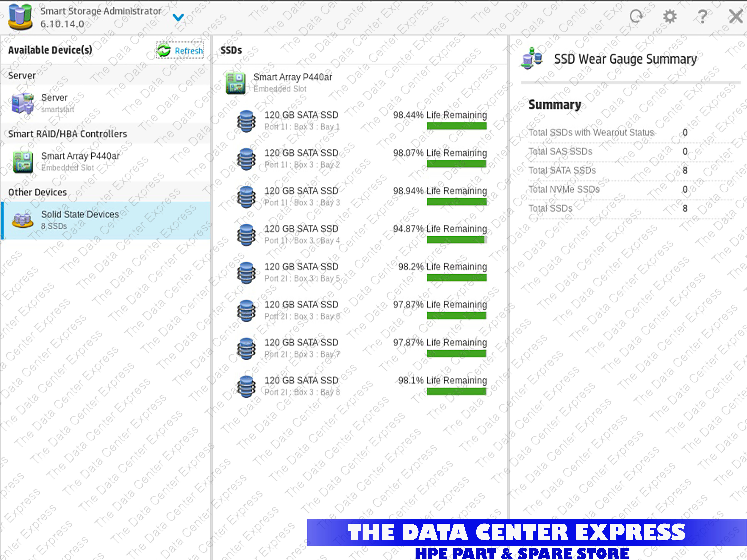Click the Bay 1 SSD drive icon
This screenshot has width=747, height=560.
coord(246,121)
